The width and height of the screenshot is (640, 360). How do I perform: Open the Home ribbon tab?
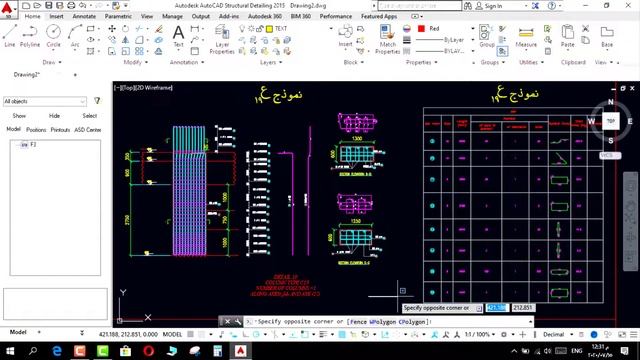pos(32,16)
